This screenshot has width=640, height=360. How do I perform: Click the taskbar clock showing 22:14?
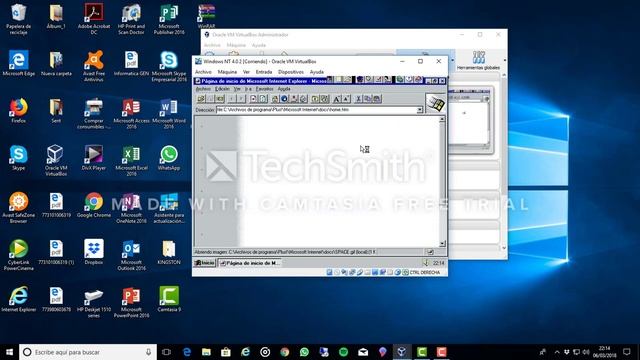604,352
